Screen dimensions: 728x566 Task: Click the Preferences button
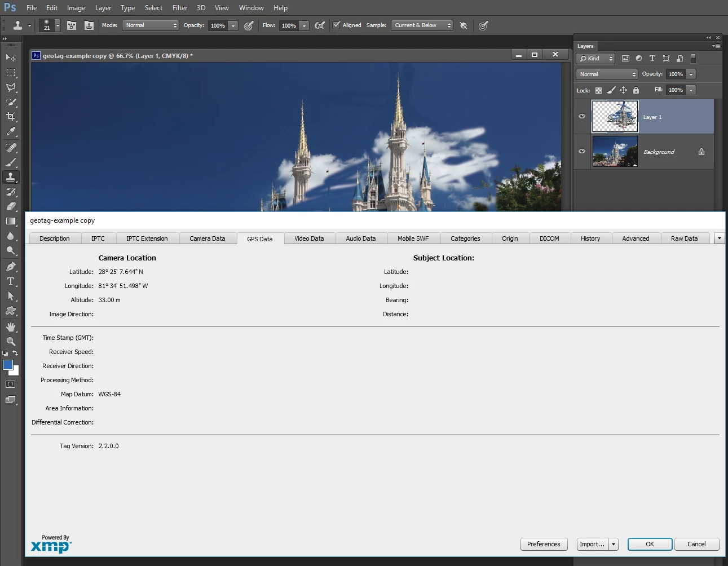click(544, 544)
